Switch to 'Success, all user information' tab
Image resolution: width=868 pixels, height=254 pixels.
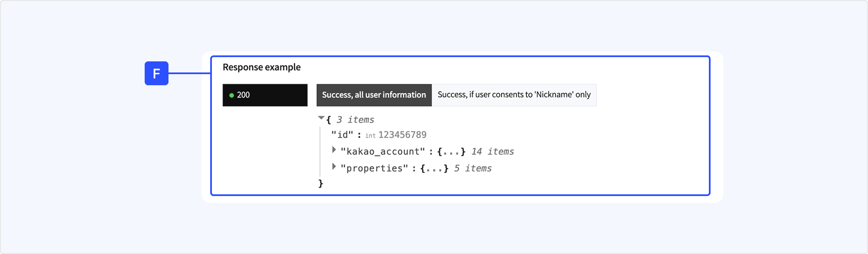click(374, 95)
